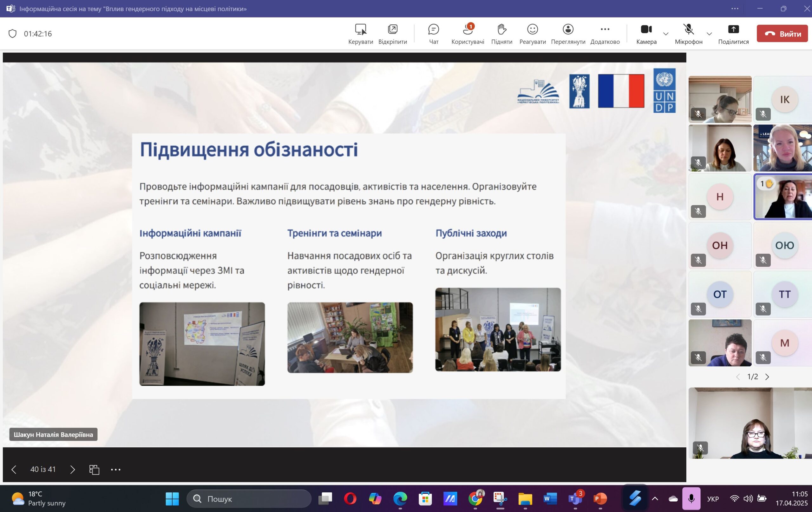Toggle slide grid view icon
812x512 pixels.
point(94,469)
